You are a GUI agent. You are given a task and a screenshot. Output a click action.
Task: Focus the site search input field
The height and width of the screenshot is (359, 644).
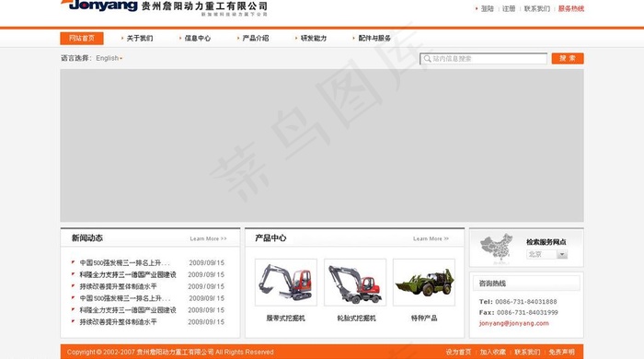tap(483, 59)
